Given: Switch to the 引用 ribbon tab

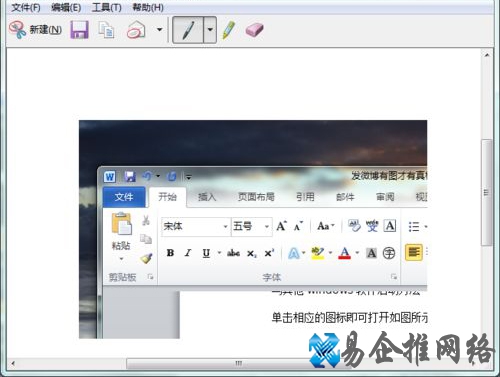Looking at the screenshot, I should click(305, 197).
